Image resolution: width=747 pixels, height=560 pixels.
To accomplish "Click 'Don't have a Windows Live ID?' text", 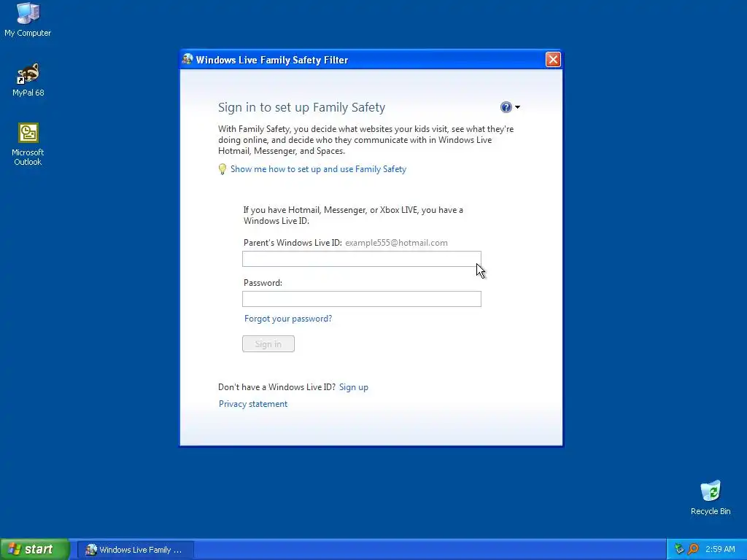I will tap(276, 387).
